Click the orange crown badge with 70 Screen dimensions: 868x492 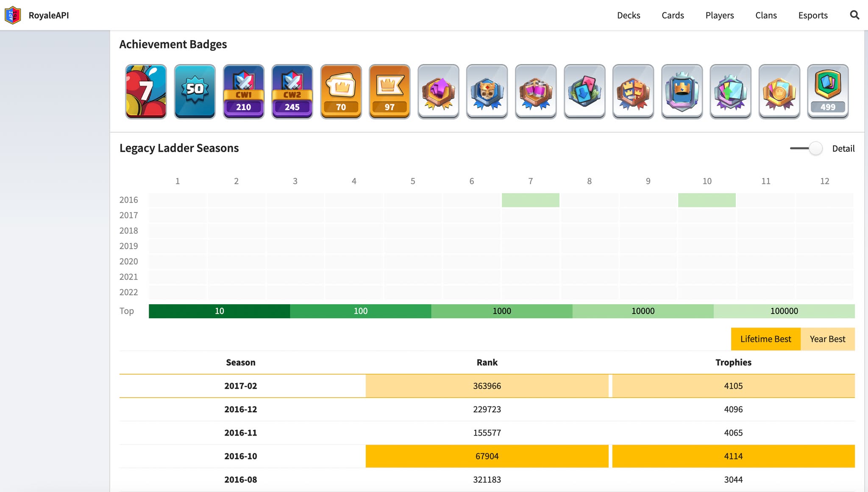tap(341, 92)
